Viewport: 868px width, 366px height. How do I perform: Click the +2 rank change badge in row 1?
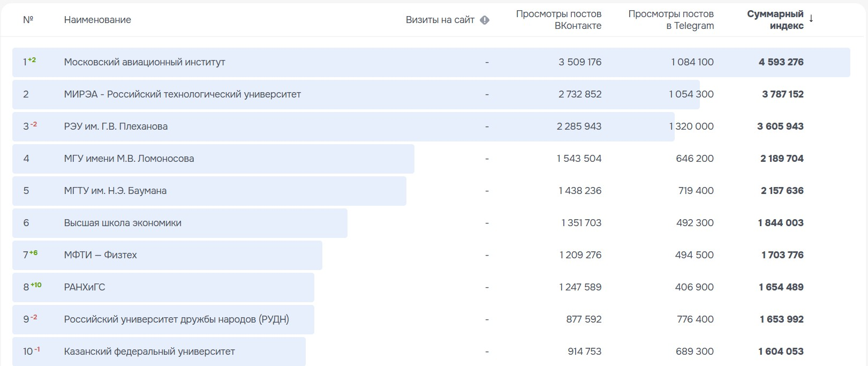[x=32, y=60]
